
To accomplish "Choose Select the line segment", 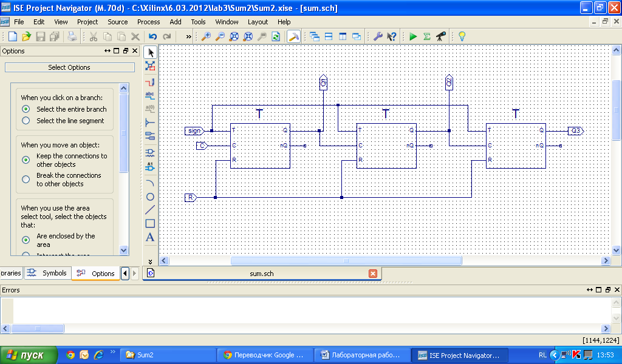I will (x=26, y=120).
